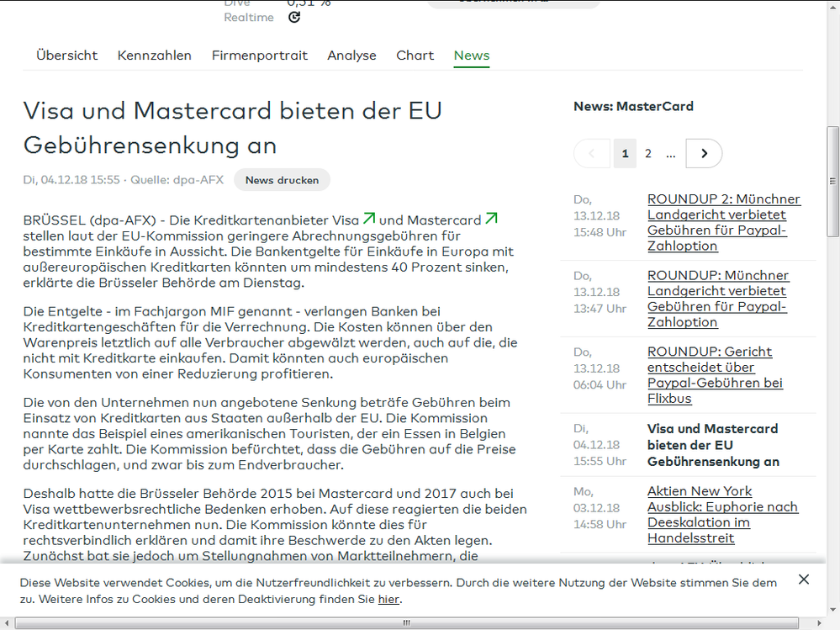Open Visa's external link arrow icon
This screenshot has height=630, width=840.
369,217
